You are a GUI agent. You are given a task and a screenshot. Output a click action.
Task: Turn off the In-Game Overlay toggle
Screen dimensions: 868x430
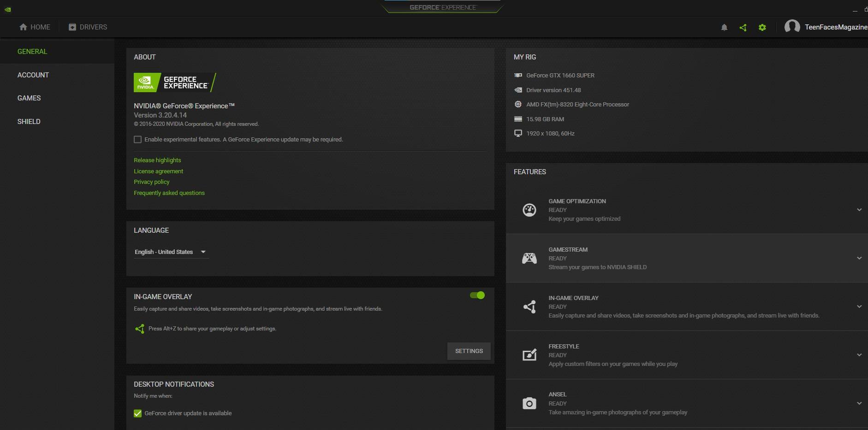(477, 295)
